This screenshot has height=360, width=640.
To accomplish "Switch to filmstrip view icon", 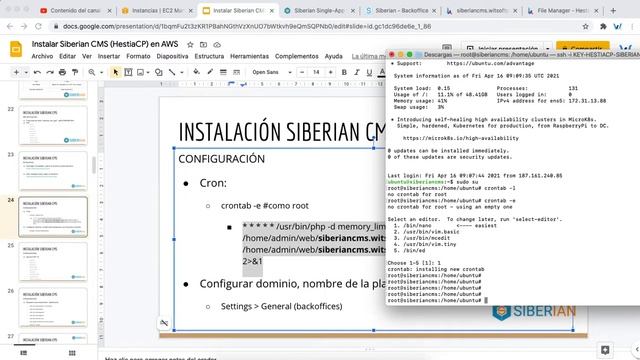I will [x=24, y=353].
